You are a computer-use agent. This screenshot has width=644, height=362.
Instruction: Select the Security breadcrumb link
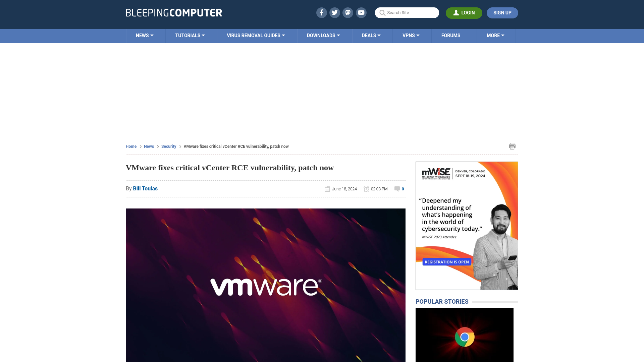[168, 146]
